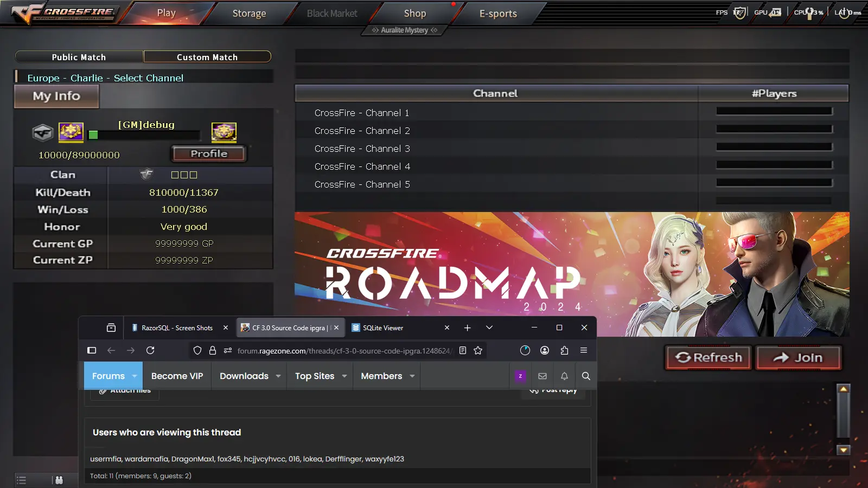Expand the Forums dropdown arrow
Screen dimensions: 868x488
coord(134,376)
